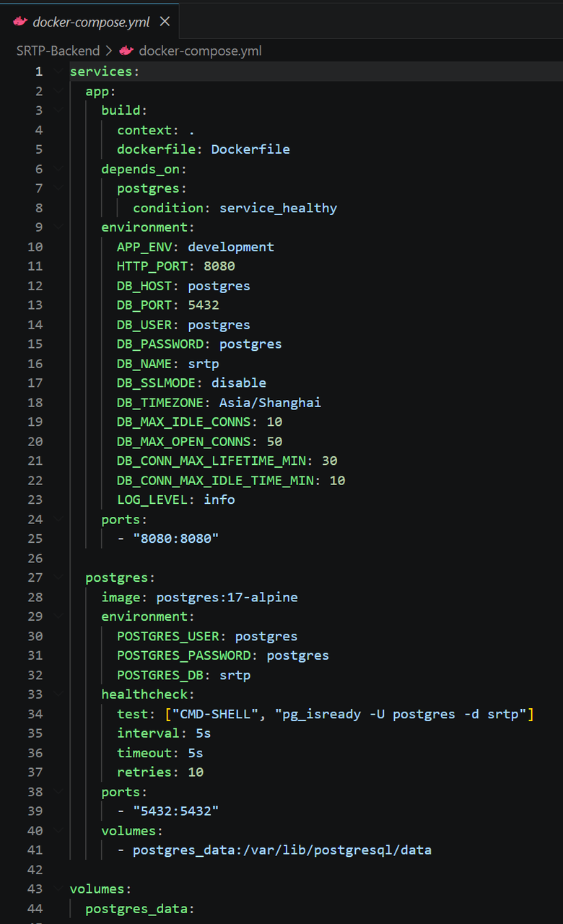Fold the app ports list on line 24
Image resolution: width=563 pixels, height=924 pixels.
[58, 519]
